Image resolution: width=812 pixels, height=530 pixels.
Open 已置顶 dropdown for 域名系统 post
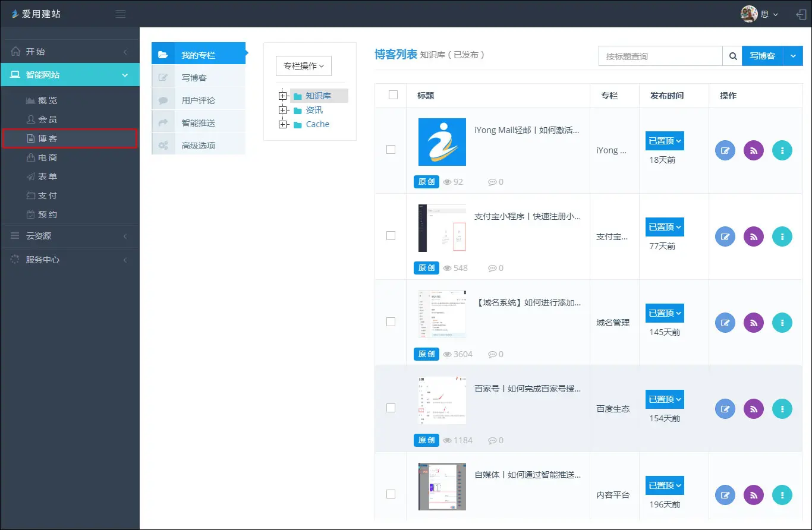point(665,313)
